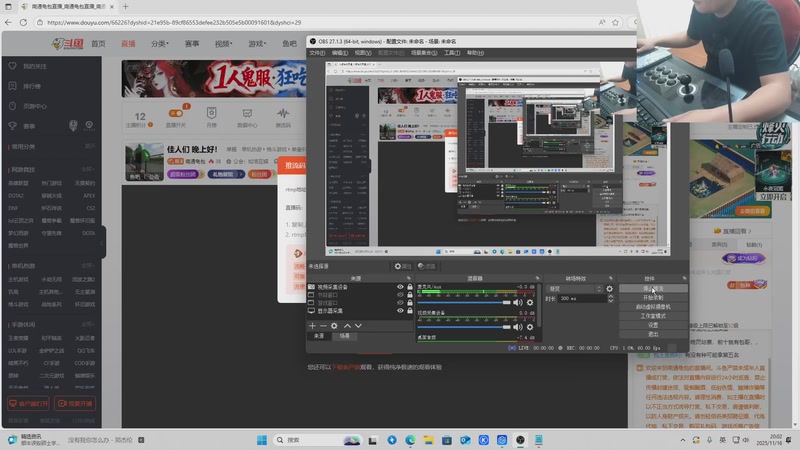Click the browser address bar with douyu URL
The height and width of the screenshot is (450, 800).
click(x=316, y=22)
